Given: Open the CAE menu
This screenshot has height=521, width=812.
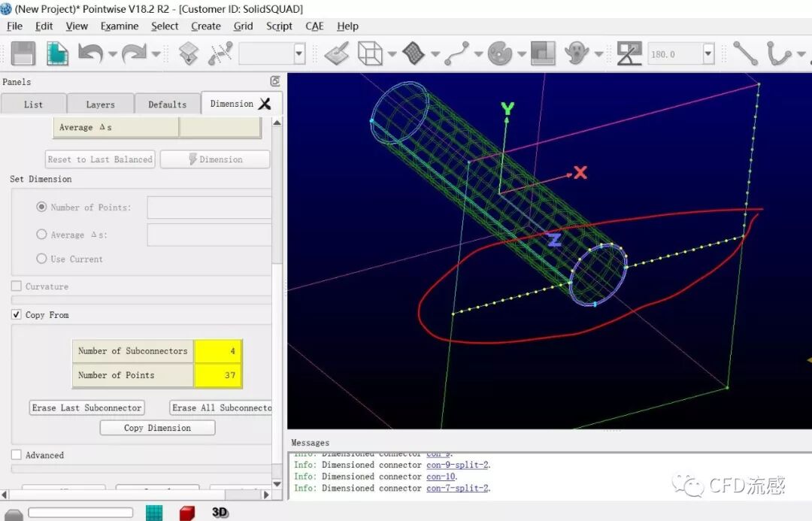Looking at the screenshot, I should 314,26.
